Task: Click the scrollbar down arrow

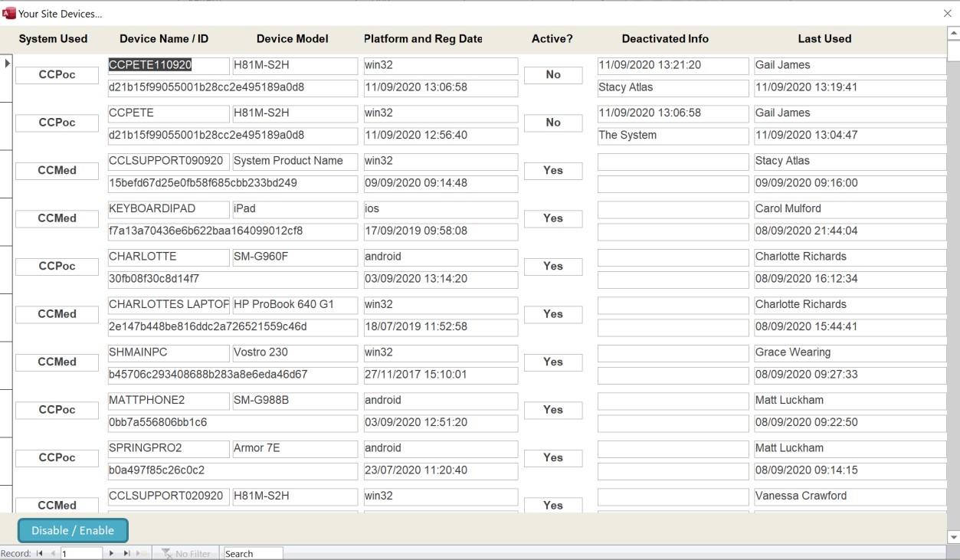Action: 953,537
